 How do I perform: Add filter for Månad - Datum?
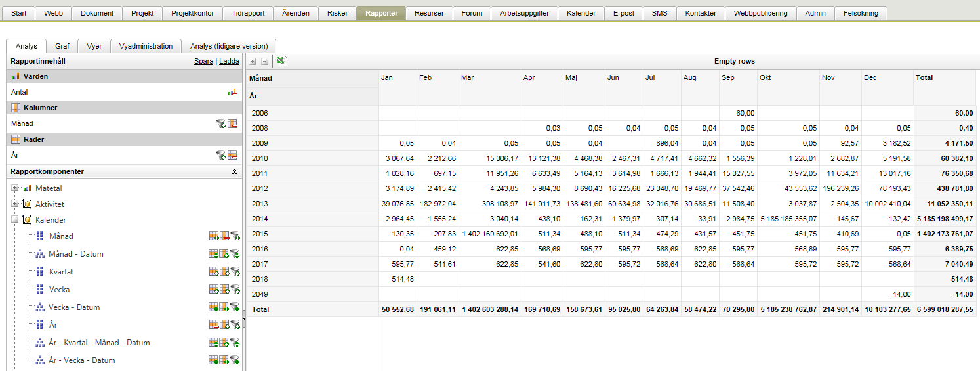(235, 253)
